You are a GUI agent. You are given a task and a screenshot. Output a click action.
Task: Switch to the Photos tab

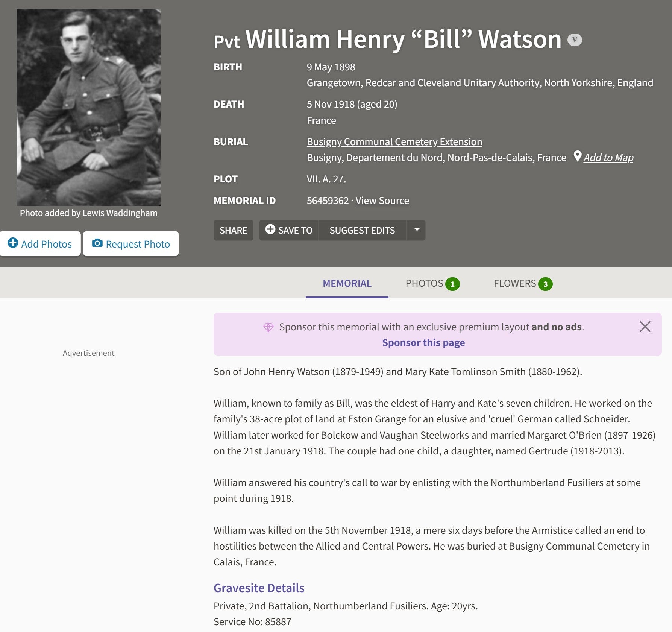432,283
